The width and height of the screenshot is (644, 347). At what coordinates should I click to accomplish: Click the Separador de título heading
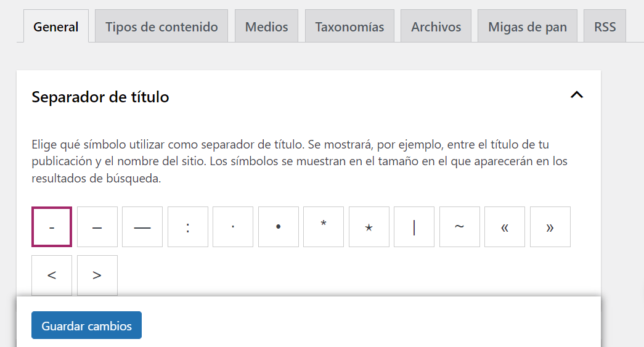pyautogui.click(x=100, y=97)
